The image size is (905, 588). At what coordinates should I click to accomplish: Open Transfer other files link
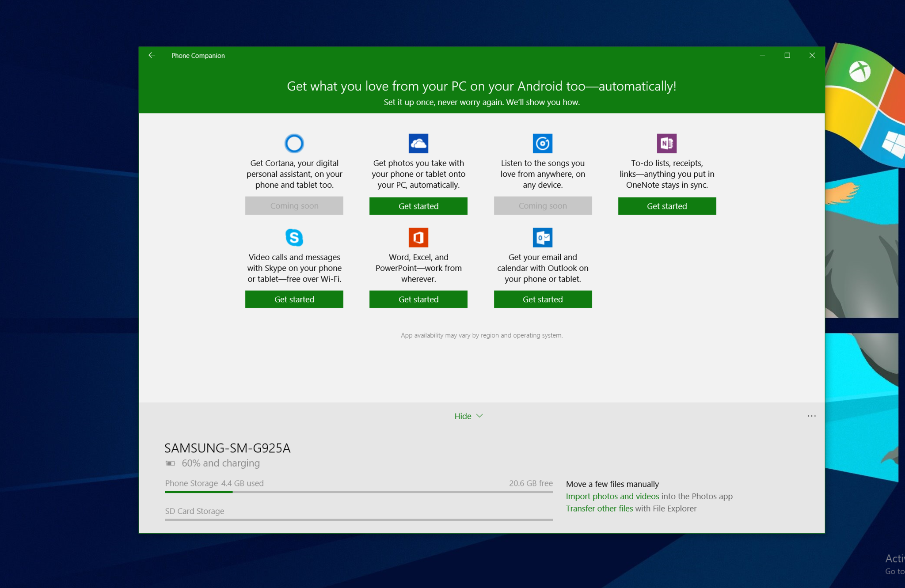pos(599,508)
